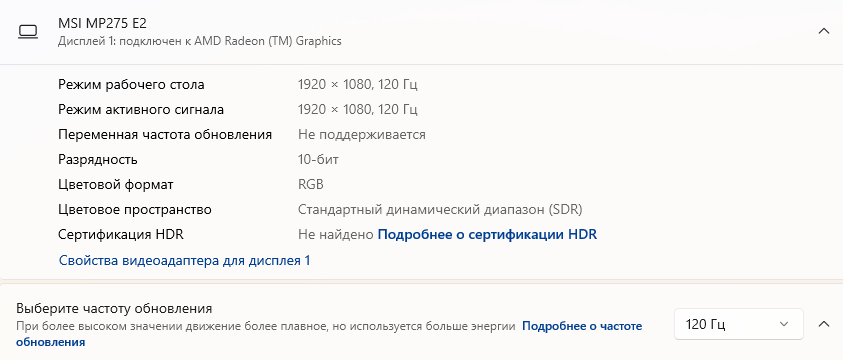
Task: Select the Переменная частота обновления label
Action: coord(165,134)
